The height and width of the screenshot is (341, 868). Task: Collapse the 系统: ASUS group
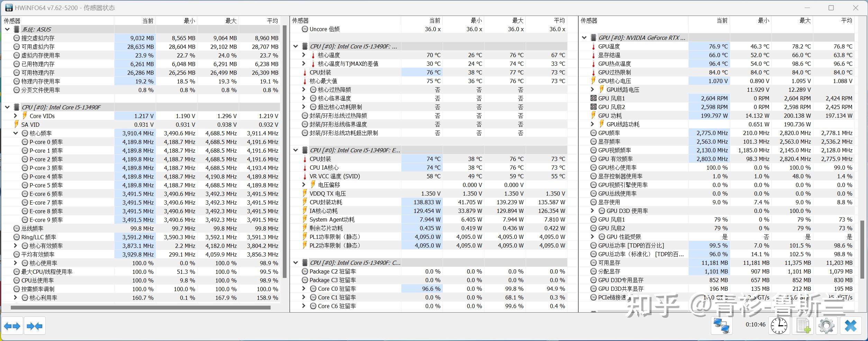(x=7, y=29)
